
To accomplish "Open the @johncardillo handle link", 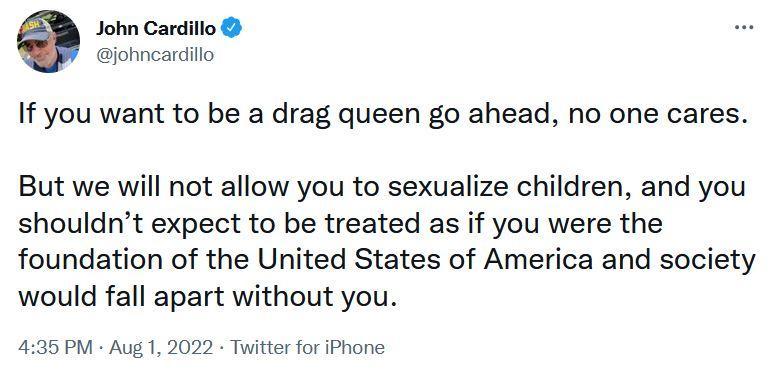I will coord(155,54).
